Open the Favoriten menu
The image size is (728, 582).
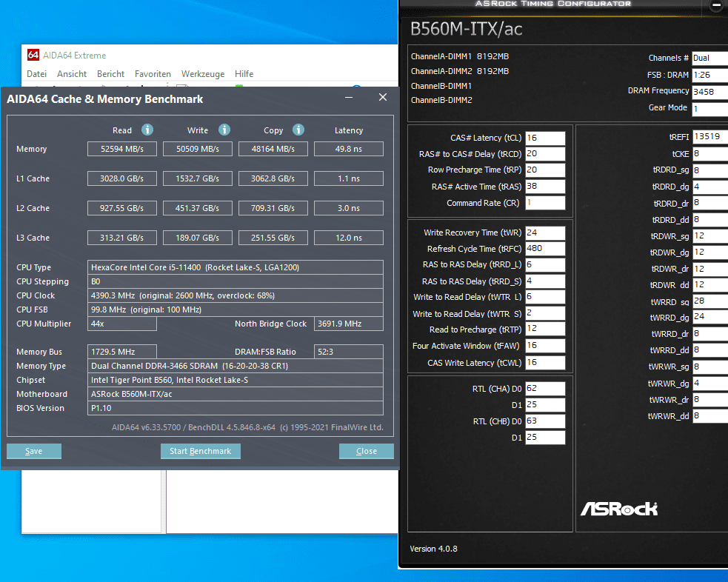[x=153, y=74]
